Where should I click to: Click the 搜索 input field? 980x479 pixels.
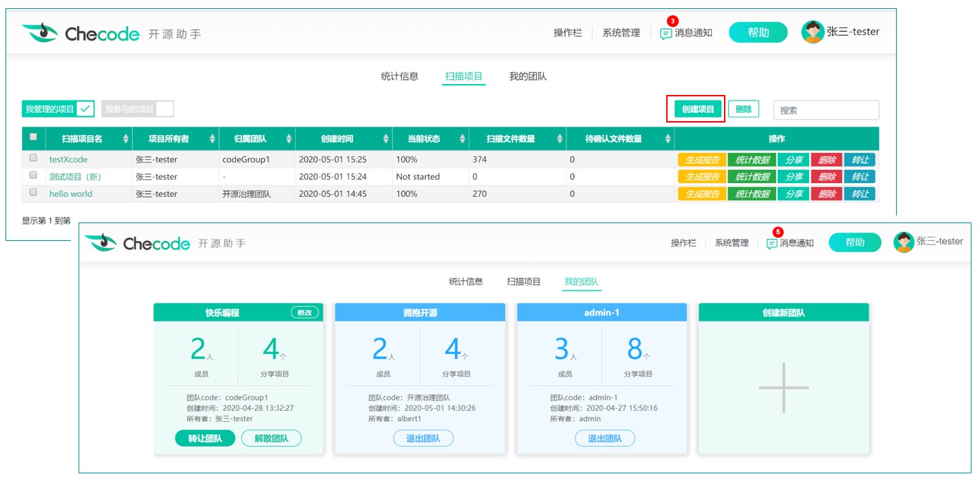click(826, 110)
